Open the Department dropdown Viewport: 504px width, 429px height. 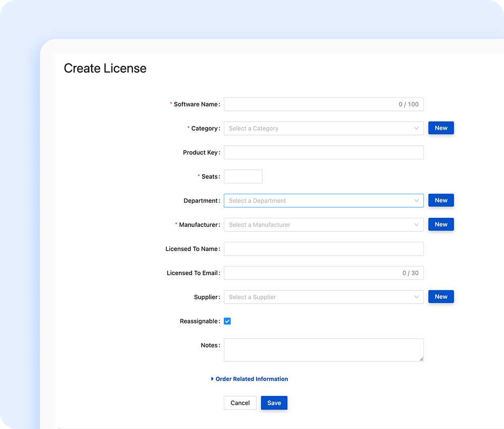pos(324,201)
